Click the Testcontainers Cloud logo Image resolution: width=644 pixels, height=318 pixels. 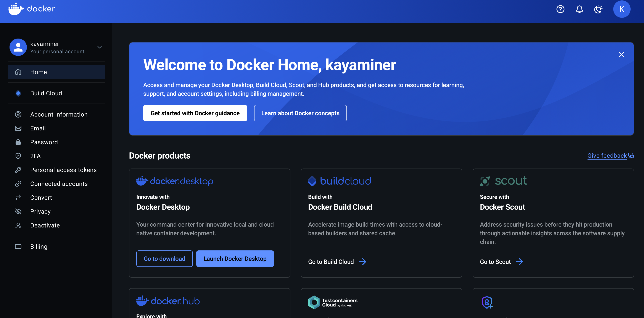[x=333, y=302]
